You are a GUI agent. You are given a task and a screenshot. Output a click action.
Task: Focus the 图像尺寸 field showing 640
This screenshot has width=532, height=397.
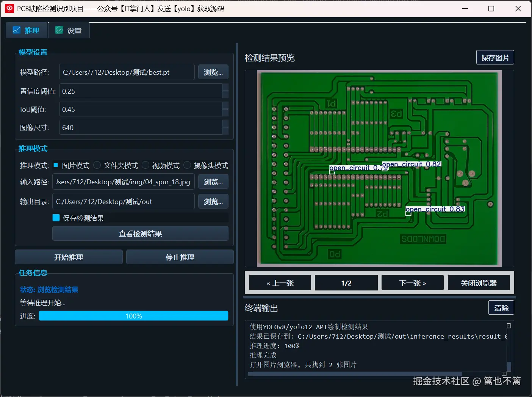pos(141,127)
